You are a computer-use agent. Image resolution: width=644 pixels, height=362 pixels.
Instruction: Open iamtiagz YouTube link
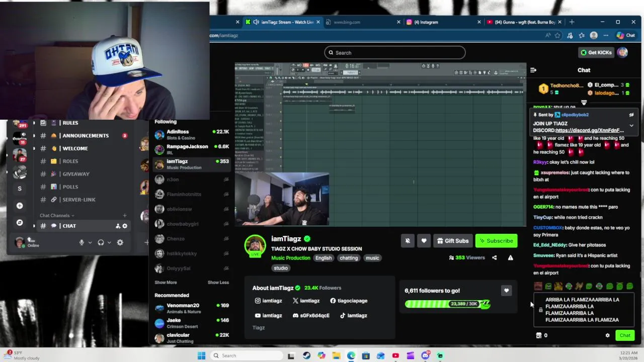coord(269,316)
